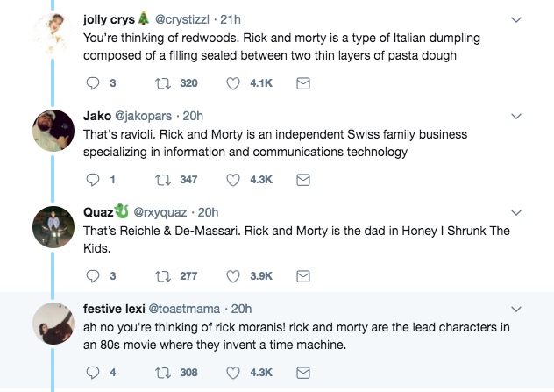Open the @crystizzl profile handle
The width and height of the screenshot is (554, 392).
[182, 19]
